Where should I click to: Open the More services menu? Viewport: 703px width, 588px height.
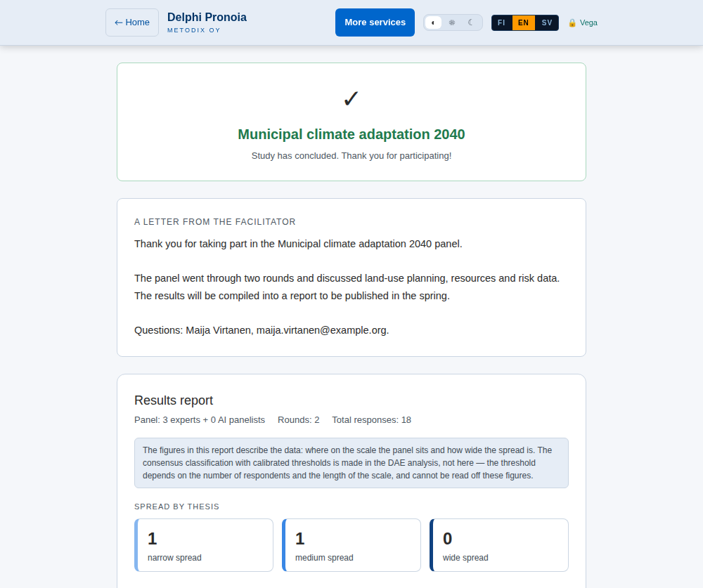pos(375,22)
